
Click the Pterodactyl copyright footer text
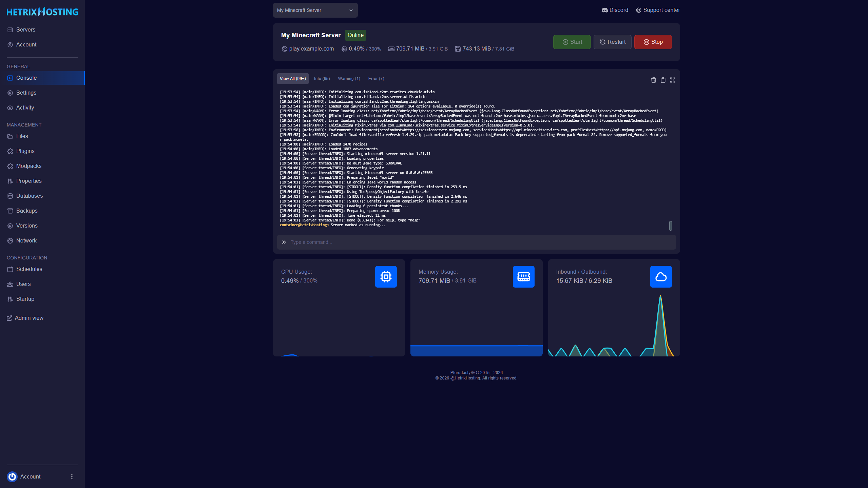pos(476,373)
